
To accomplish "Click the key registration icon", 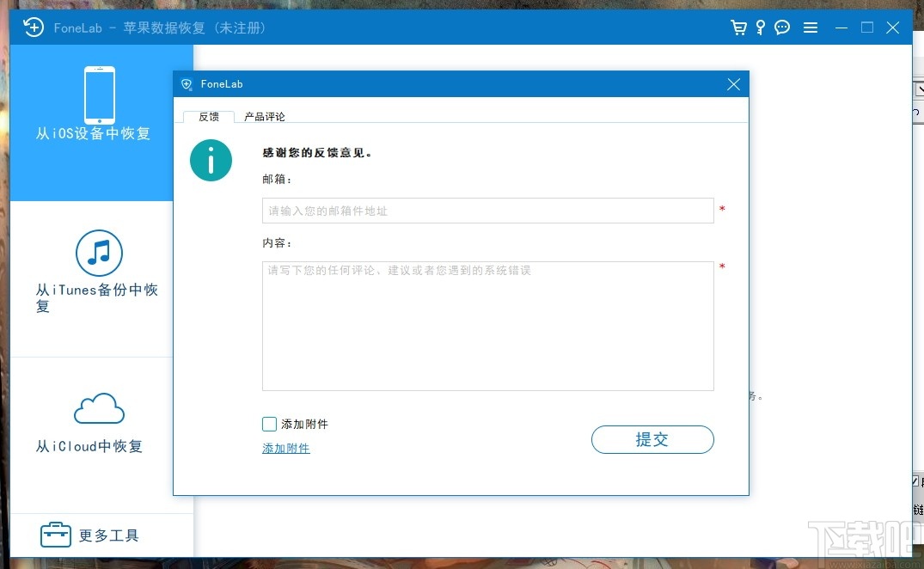I will (759, 27).
